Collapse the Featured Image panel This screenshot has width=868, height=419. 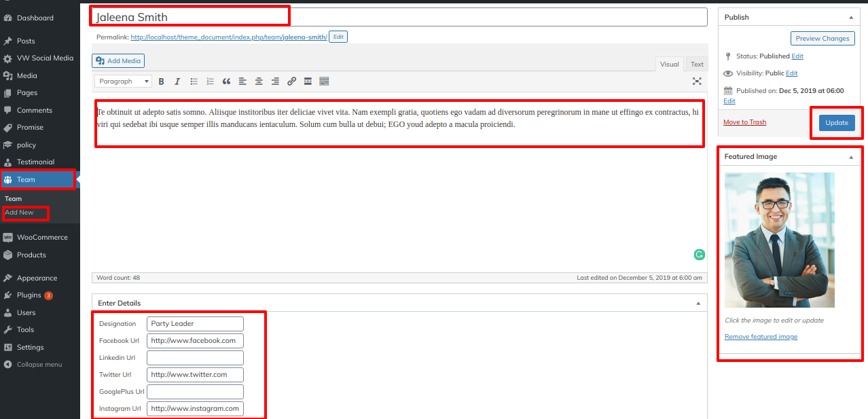(x=851, y=157)
